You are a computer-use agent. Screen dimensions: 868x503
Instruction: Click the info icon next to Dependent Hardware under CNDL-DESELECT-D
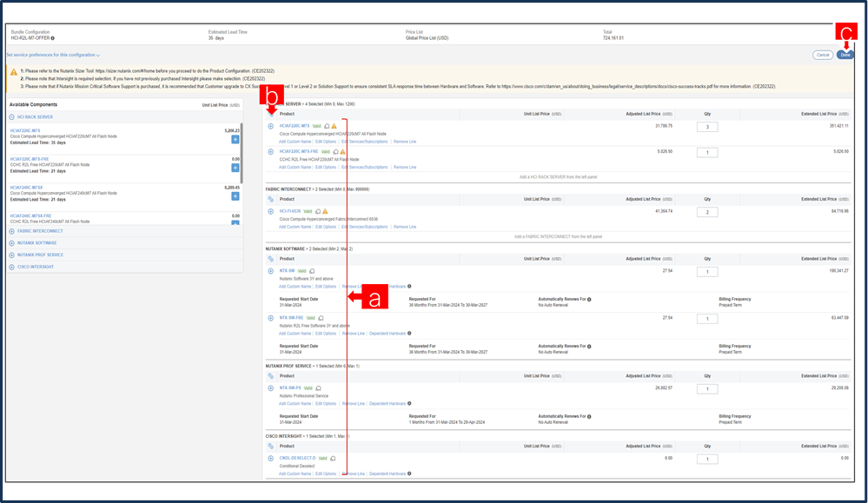(x=409, y=473)
